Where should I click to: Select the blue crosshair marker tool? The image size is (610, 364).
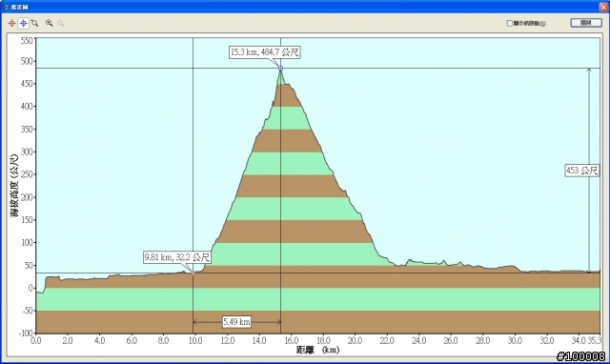[23, 23]
